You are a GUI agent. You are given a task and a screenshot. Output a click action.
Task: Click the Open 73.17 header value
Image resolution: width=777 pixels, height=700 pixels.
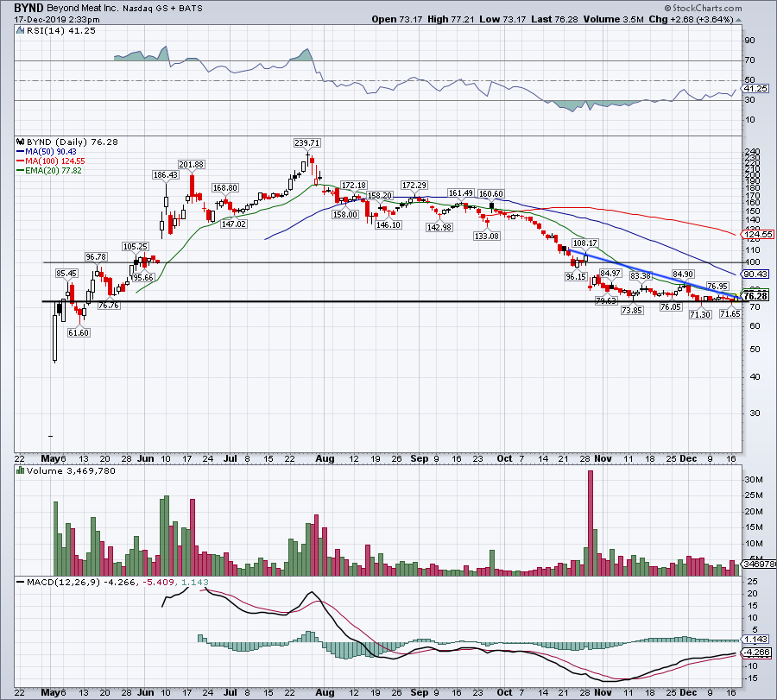[x=397, y=19]
